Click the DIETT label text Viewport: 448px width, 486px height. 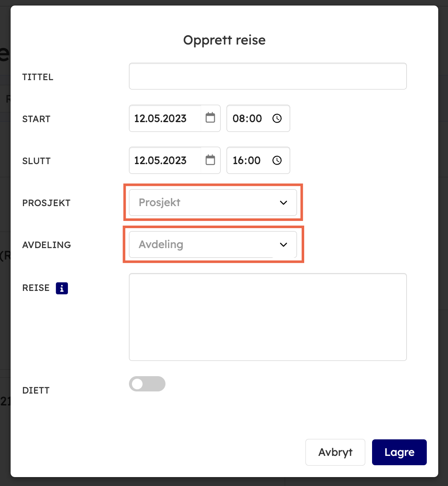pos(36,391)
